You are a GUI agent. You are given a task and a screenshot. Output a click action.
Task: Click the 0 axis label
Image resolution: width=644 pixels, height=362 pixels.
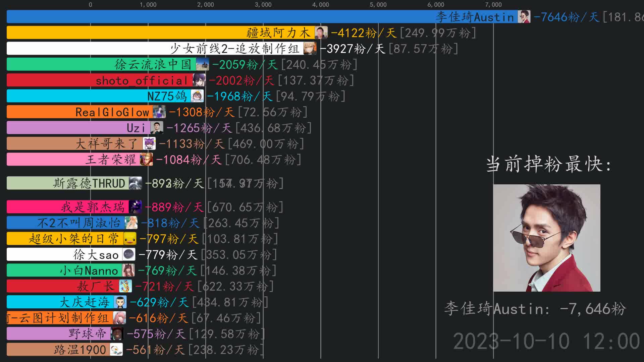point(90,5)
